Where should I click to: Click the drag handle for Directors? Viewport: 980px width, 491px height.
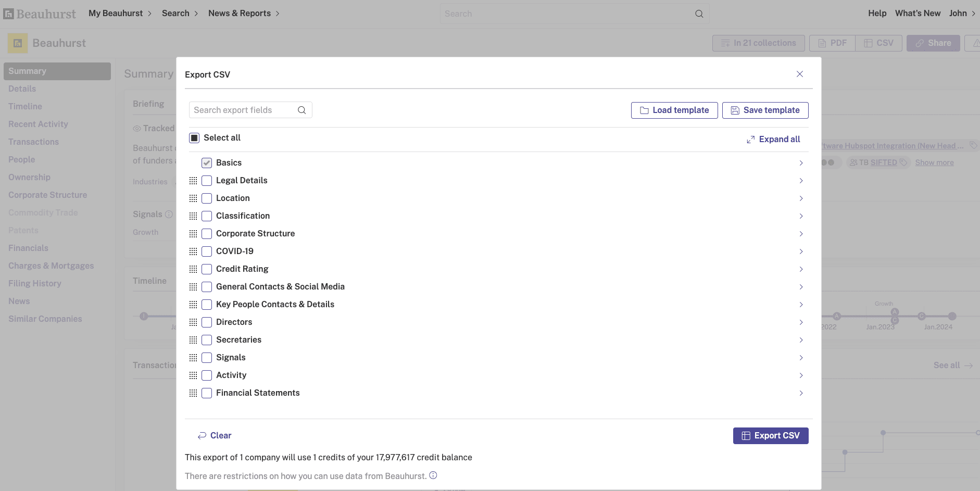(193, 322)
